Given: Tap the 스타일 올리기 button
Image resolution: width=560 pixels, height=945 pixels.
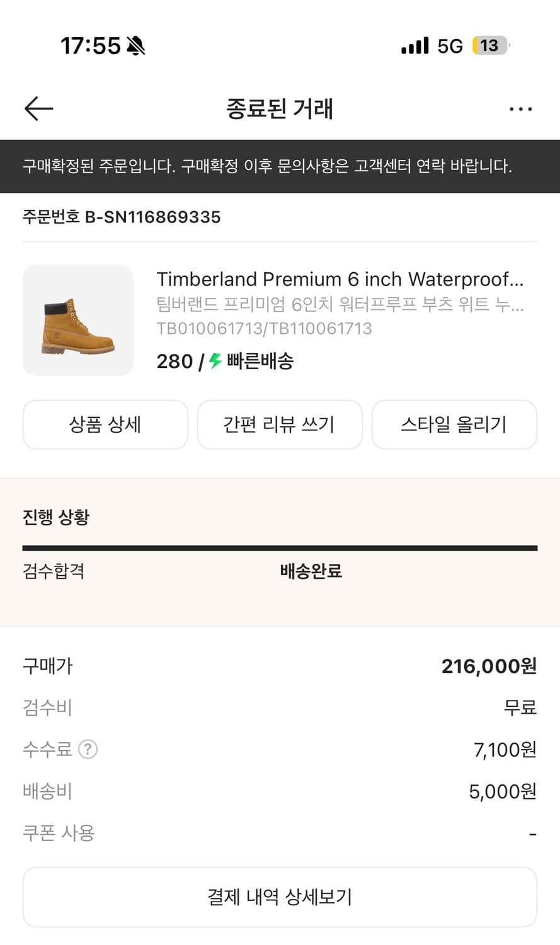Looking at the screenshot, I should (x=454, y=425).
